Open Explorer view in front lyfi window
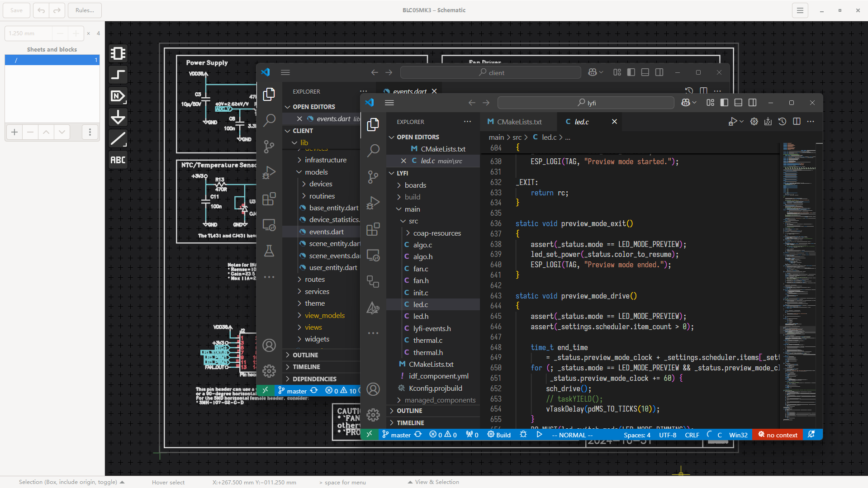The width and height of the screenshot is (868, 488). [373, 124]
